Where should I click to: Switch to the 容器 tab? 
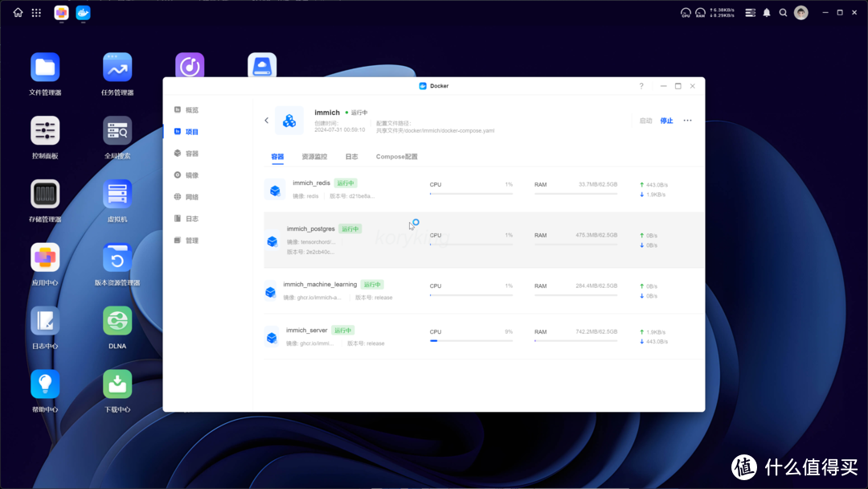pyautogui.click(x=277, y=157)
